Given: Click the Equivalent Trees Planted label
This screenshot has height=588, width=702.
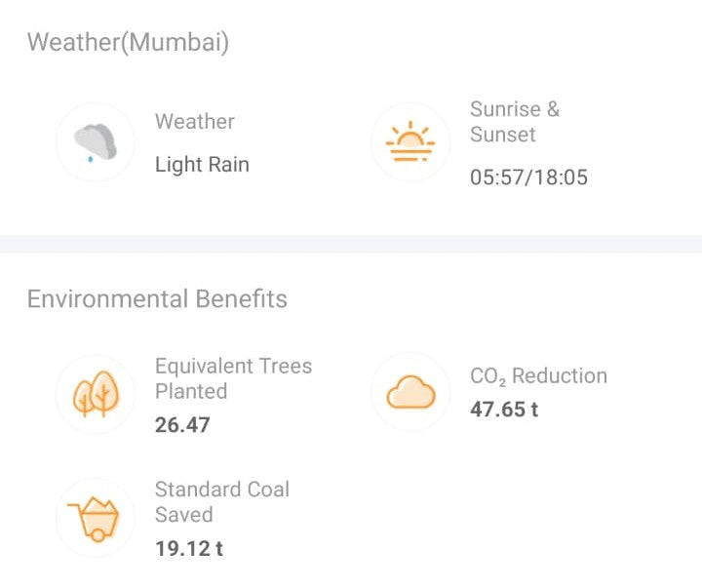Looking at the screenshot, I should 233,378.
